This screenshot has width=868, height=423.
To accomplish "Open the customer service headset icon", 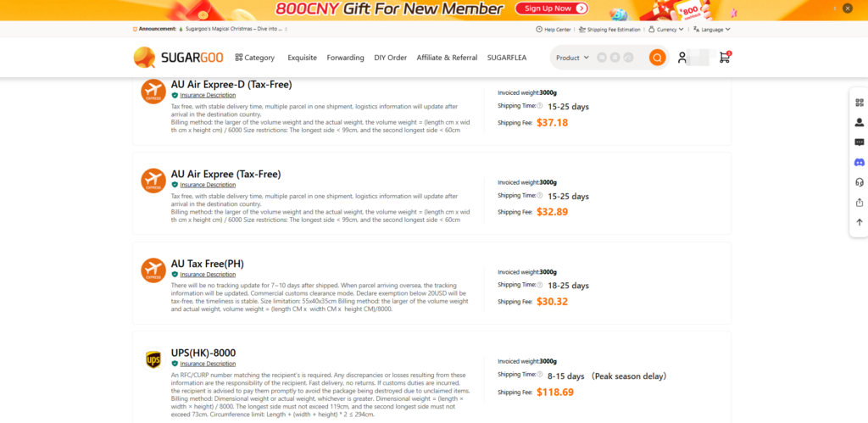I will tap(860, 182).
